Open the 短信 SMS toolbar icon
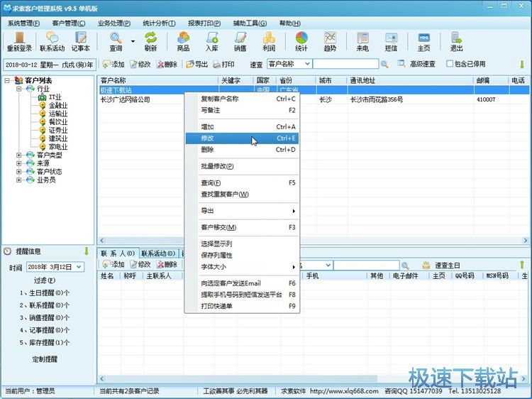 coord(391,41)
